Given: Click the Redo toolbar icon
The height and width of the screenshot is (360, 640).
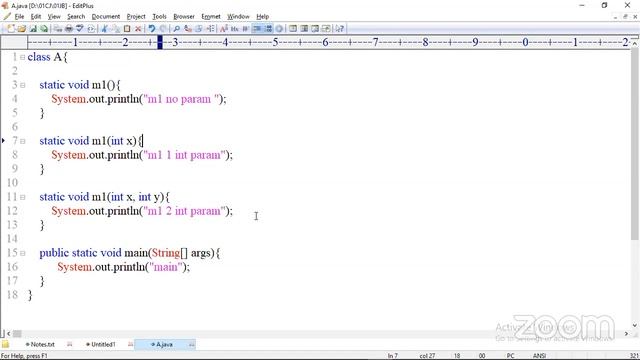Looking at the screenshot, I should [163, 29].
